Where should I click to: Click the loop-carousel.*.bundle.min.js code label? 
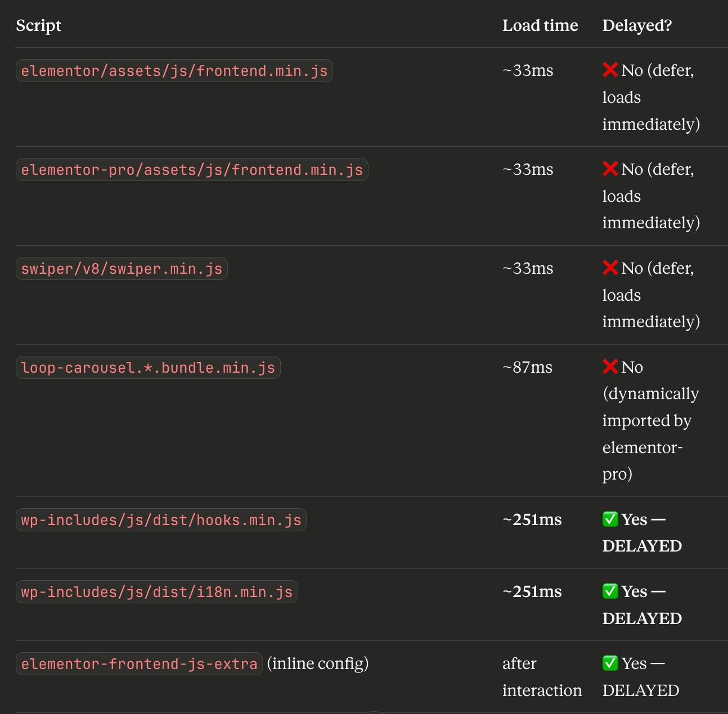click(x=148, y=368)
